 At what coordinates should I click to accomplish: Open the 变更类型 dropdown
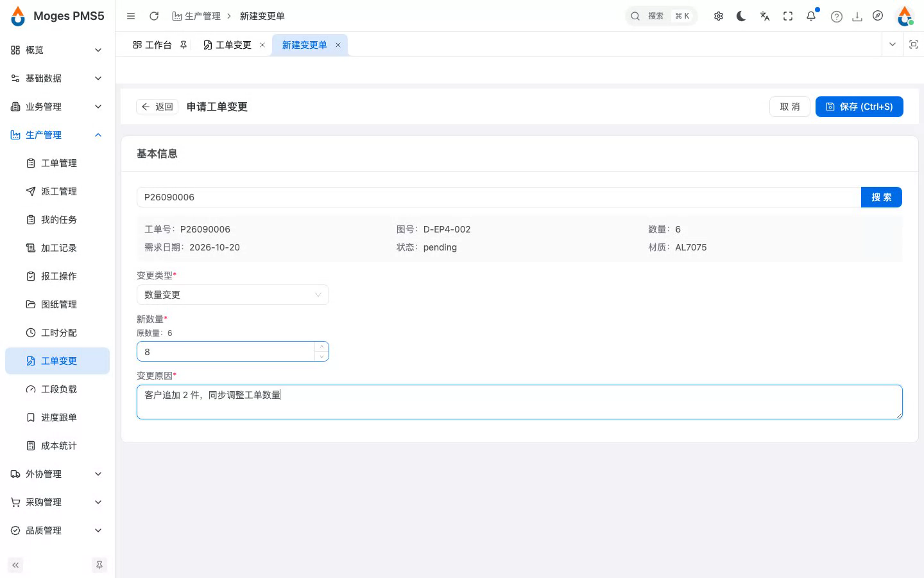[x=233, y=295]
